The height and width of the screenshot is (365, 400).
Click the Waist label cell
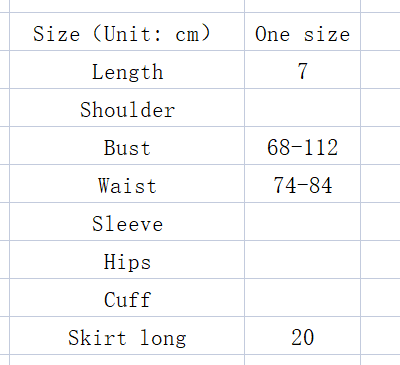coord(127,184)
